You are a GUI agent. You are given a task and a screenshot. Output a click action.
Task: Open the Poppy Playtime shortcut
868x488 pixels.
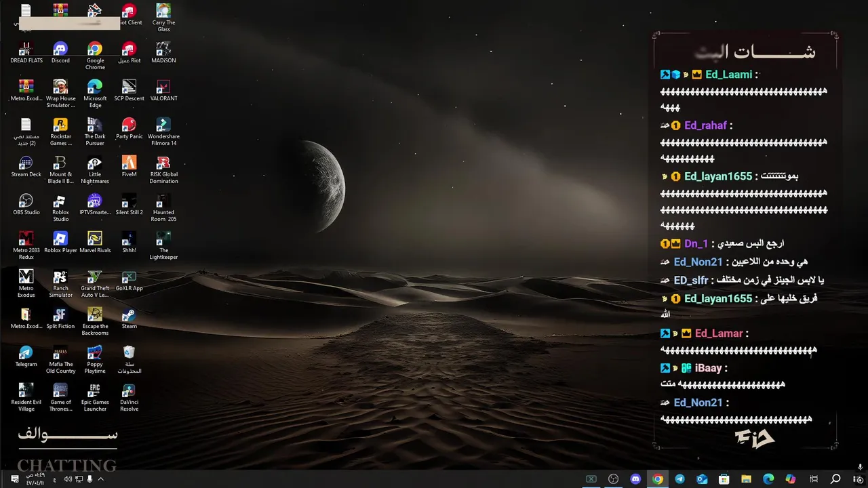tap(95, 359)
